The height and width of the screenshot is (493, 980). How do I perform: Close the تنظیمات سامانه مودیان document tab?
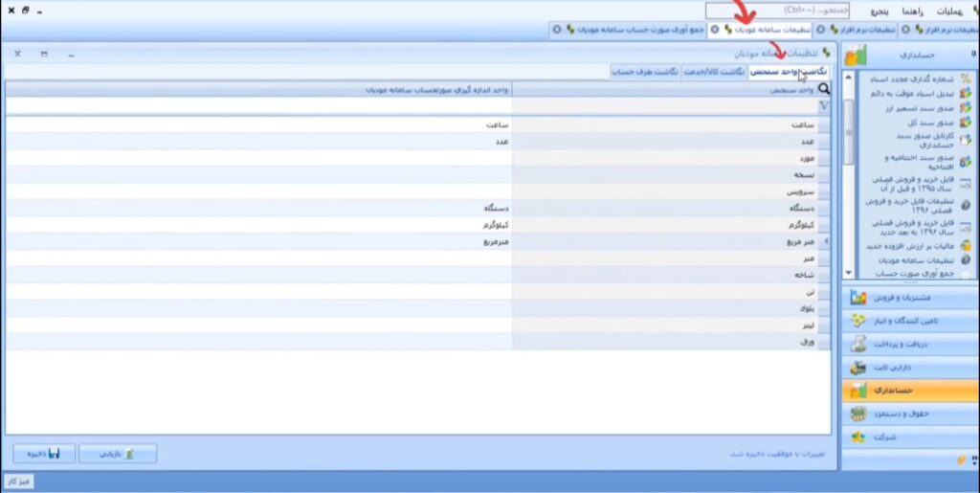tap(715, 30)
